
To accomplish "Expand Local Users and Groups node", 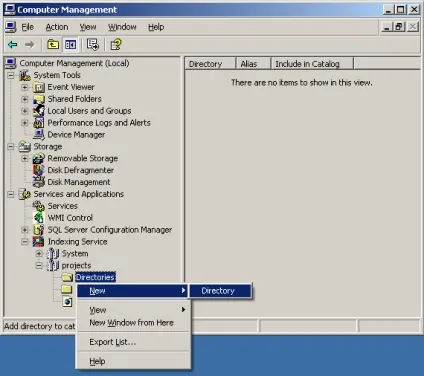I will (25, 111).
